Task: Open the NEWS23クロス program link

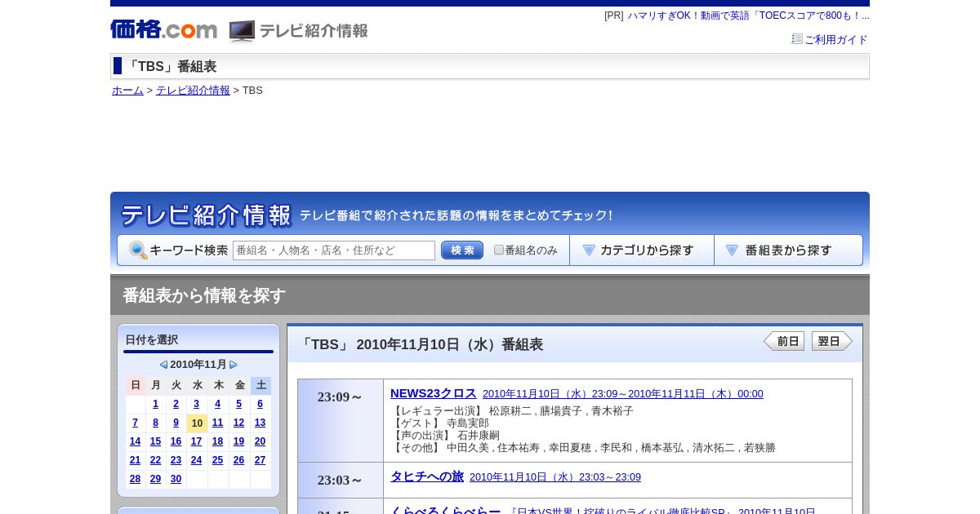Action: 434,393
